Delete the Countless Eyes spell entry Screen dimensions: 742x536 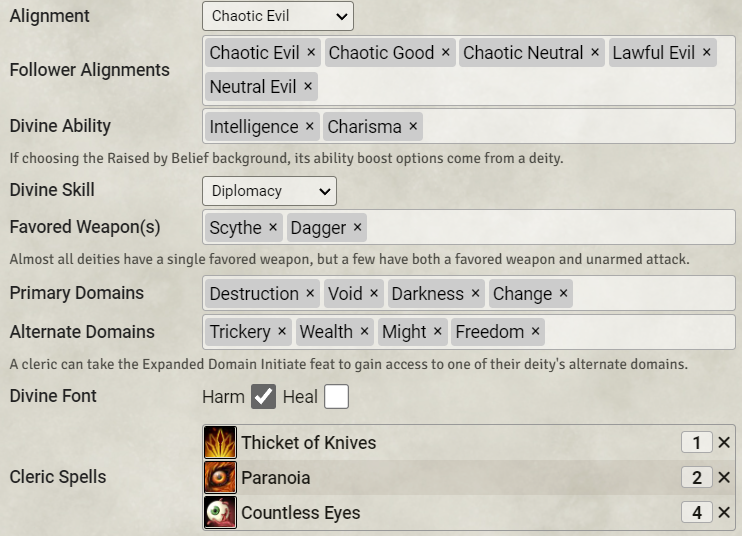point(724,513)
